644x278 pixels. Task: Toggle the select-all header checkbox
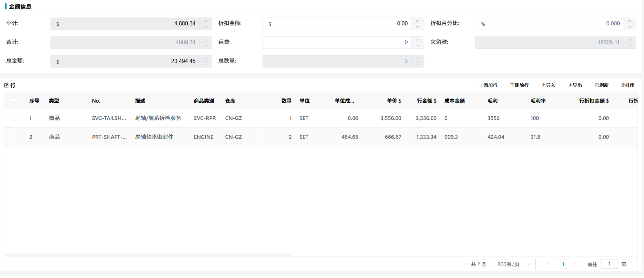15,100
